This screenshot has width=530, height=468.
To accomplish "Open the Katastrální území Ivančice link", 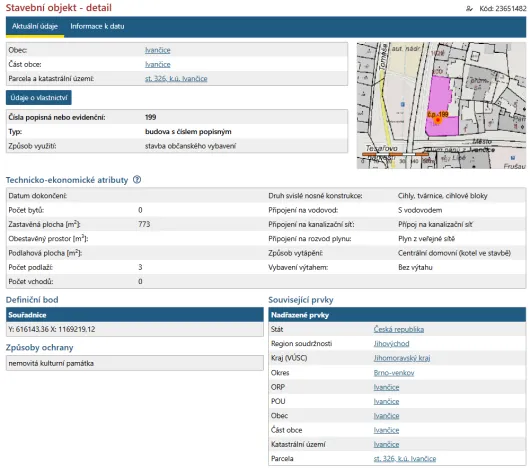I will click(x=386, y=444).
